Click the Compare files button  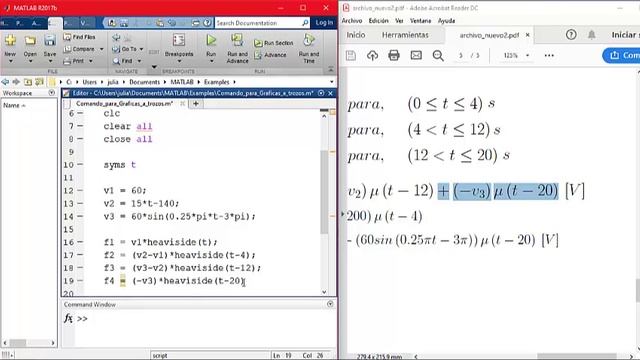tap(80, 49)
